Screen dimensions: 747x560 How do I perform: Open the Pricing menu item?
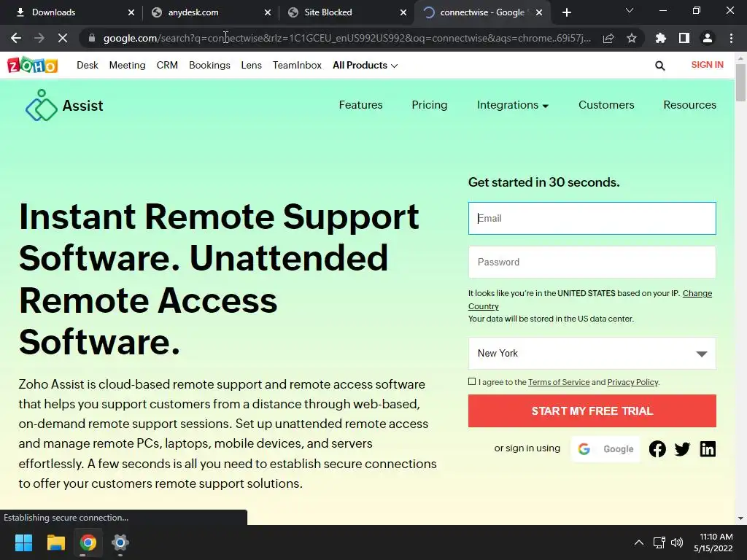[x=429, y=105]
